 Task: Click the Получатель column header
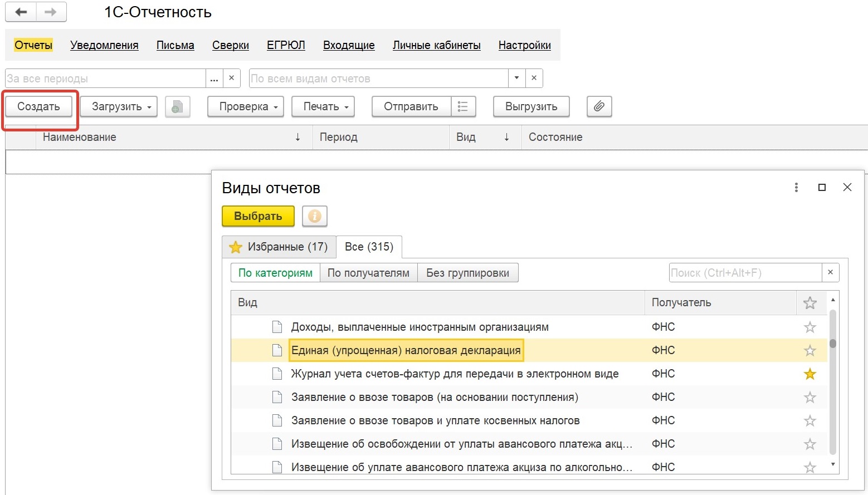720,302
